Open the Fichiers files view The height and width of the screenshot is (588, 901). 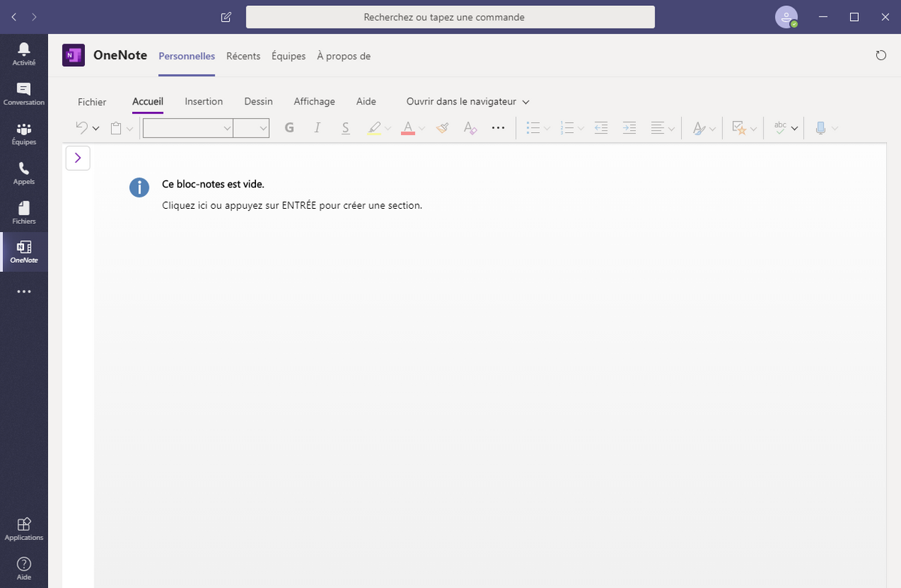pyautogui.click(x=24, y=213)
